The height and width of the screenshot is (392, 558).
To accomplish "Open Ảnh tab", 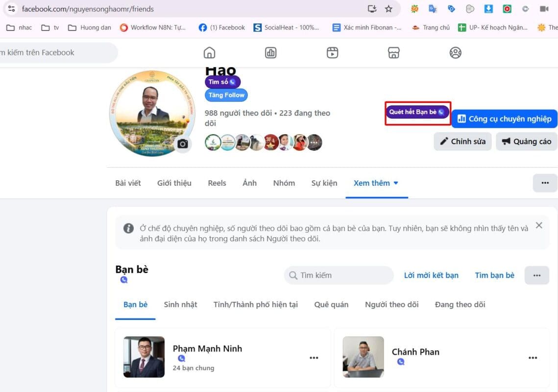I will click(x=249, y=183).
